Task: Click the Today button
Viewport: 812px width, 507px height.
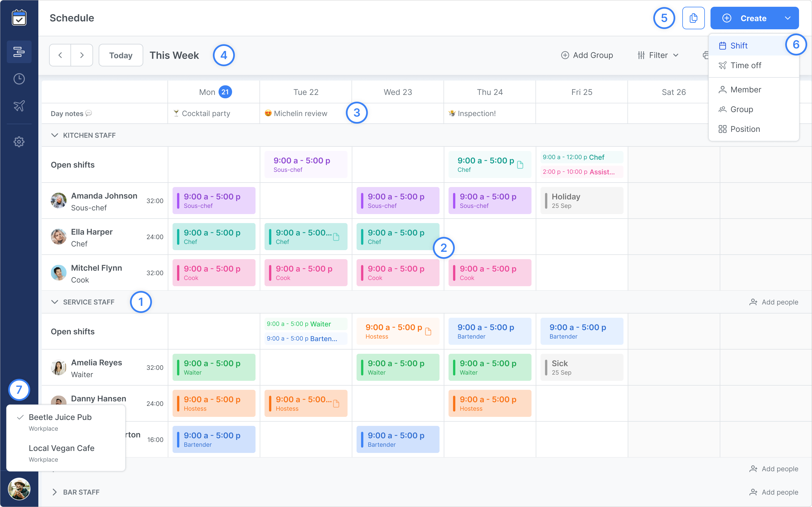Action: [x=120, y=55]
